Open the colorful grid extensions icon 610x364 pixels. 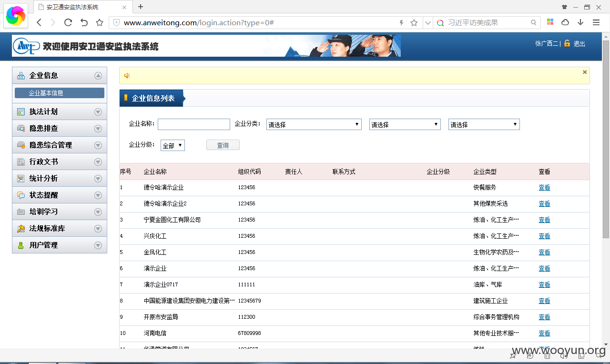coord(550,22)
